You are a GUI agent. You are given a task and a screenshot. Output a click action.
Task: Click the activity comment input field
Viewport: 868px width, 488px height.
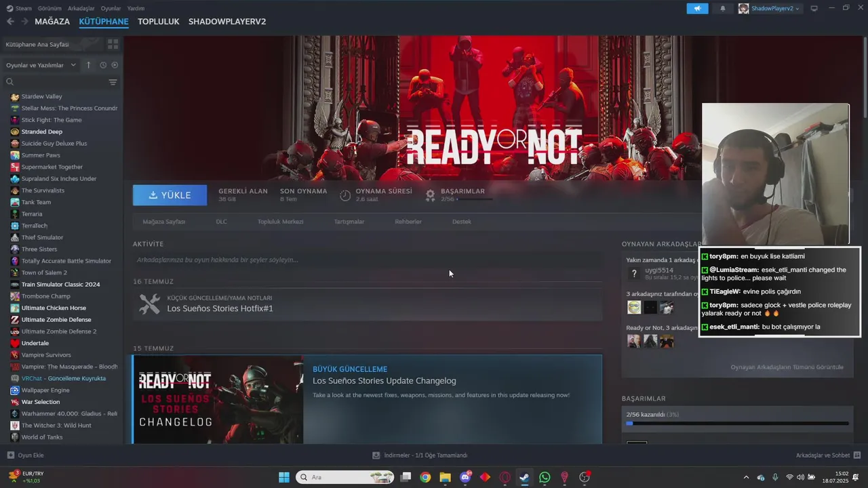click(367, 260)
